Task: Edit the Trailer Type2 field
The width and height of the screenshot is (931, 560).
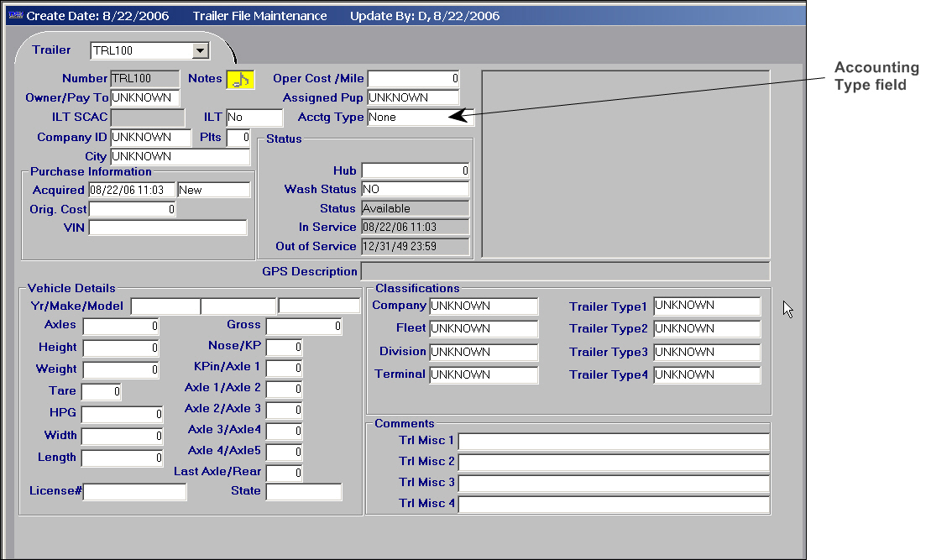Action: point(707,329)
